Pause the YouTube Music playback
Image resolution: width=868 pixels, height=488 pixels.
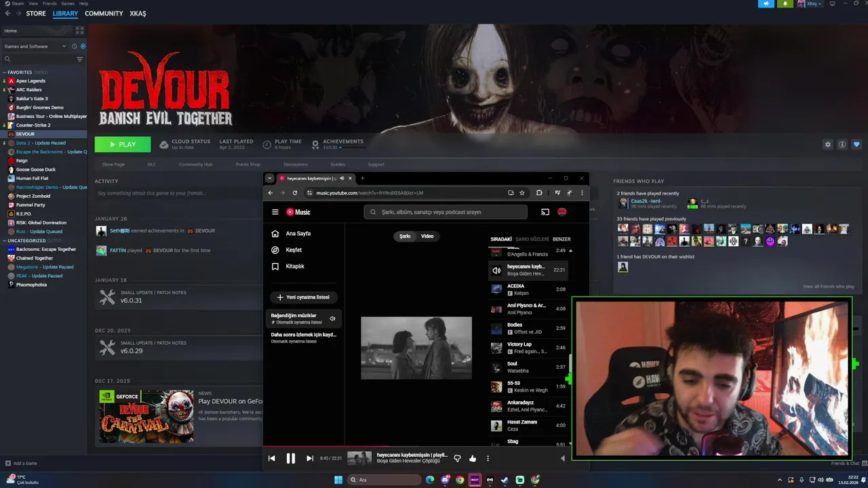point(290,458)
